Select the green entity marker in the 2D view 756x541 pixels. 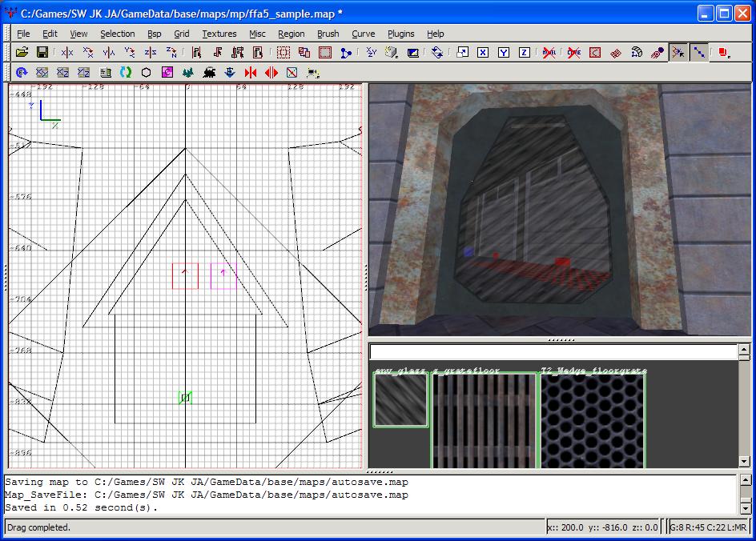point(185,398)
